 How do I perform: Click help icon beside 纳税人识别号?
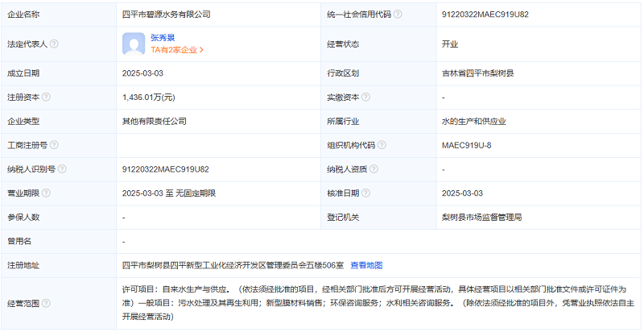click(x=62, y=169)
